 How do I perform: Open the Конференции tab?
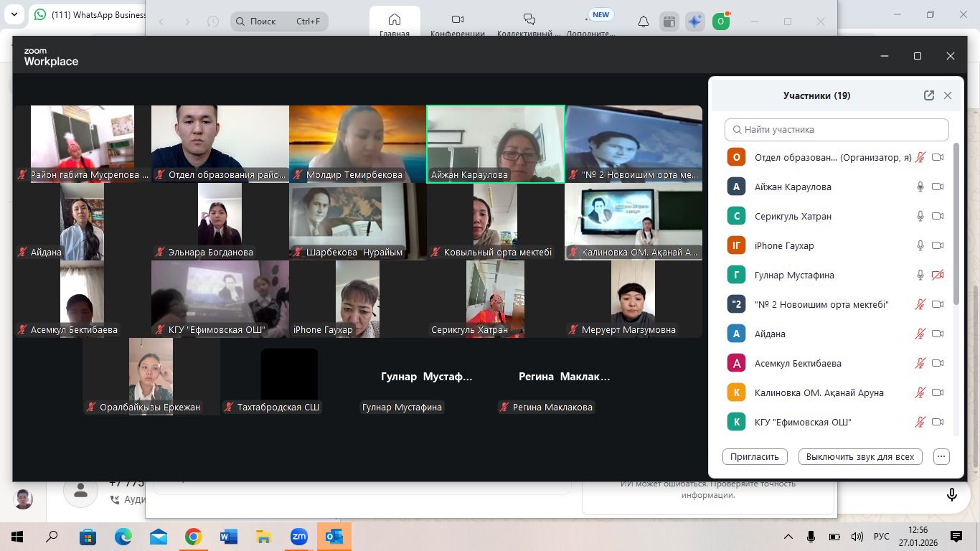[457, 24]
